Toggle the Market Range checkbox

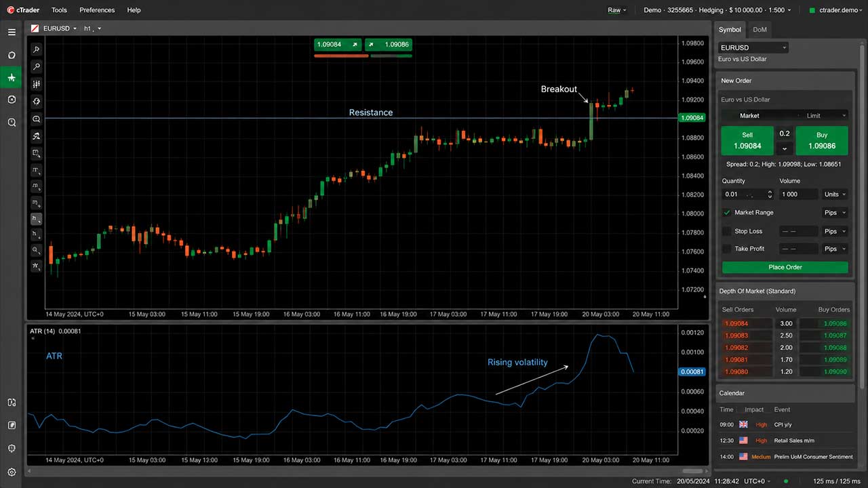[x=727, y=213]
